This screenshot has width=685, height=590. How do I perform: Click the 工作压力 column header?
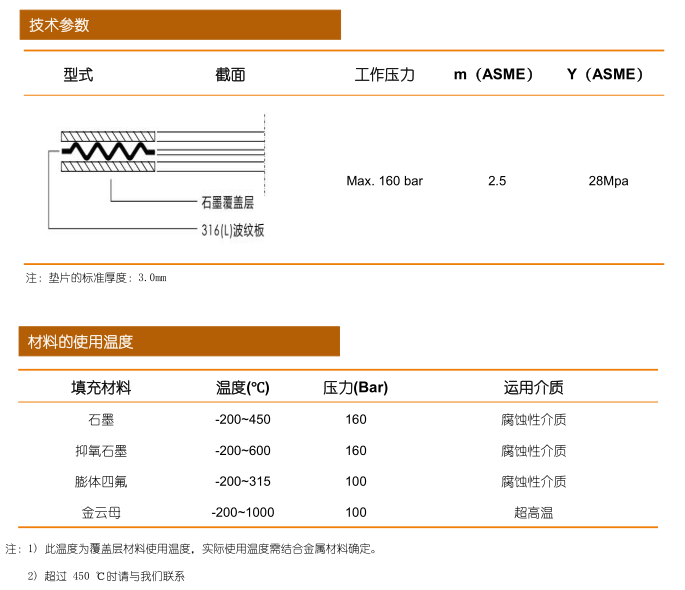click(x=385, y=75)
